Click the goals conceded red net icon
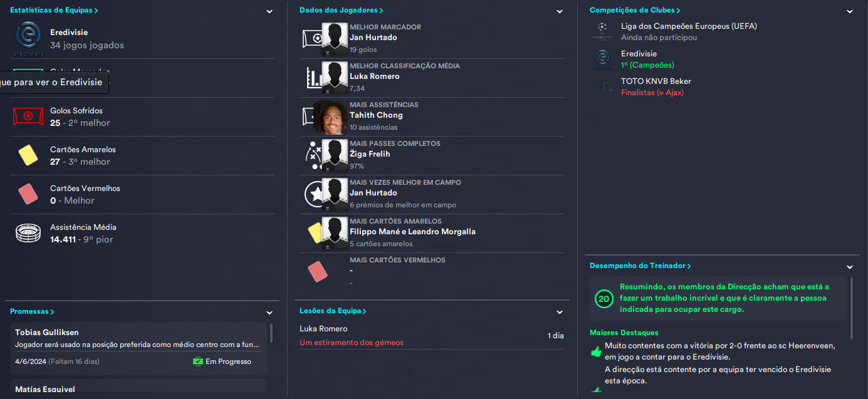868x399 pixels. click(28, 116)
